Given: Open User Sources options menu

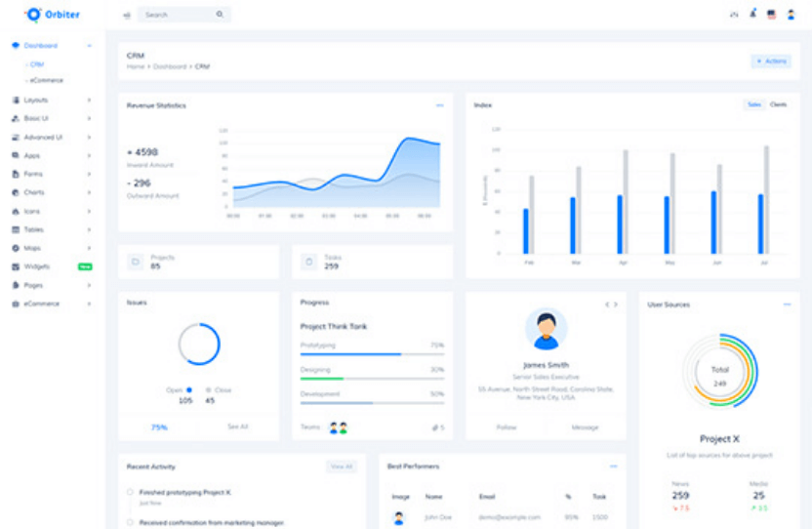Looking at the screenshot, I should pyautogui.click(x=788, y=305).
